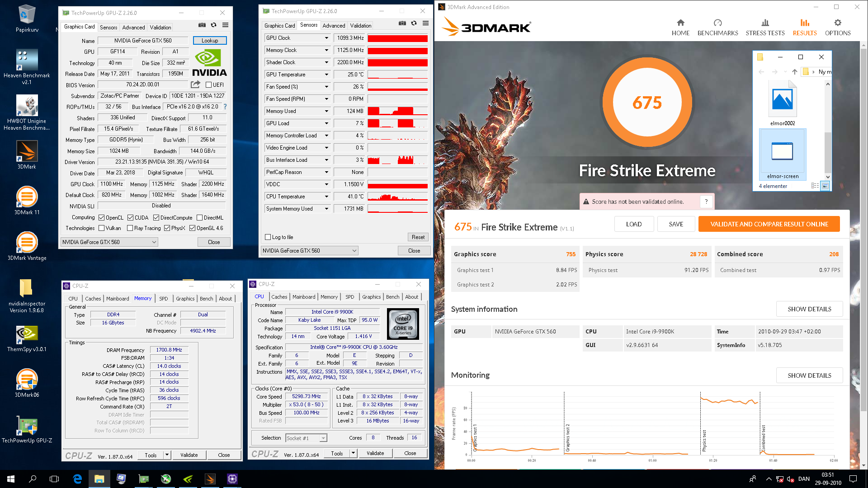Viewport: 868px width, 488px height.
Task: Open Tools dropdown arrow in CPU-Z Memory window
Action: 167,455
